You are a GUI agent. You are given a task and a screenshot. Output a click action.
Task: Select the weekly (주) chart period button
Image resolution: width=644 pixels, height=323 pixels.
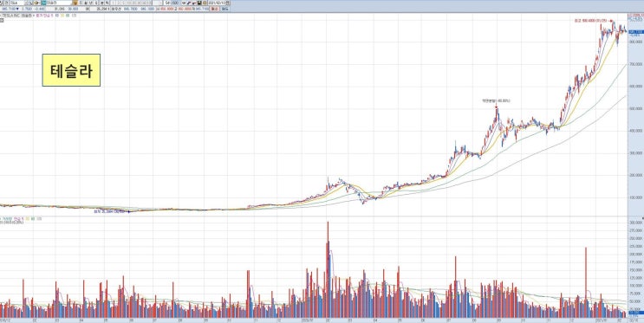[x=87, y=3]
